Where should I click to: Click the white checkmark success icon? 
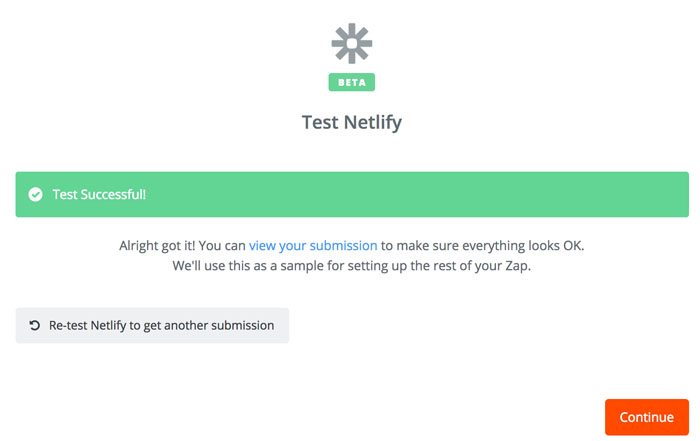pyautogui.click(x=35, y=195)
